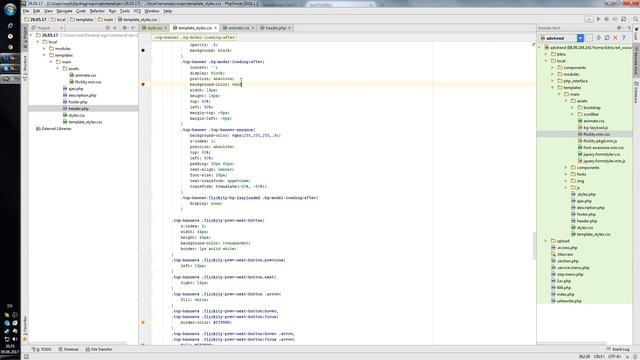Click the help question mark in Remote Host

pos(624,38)
